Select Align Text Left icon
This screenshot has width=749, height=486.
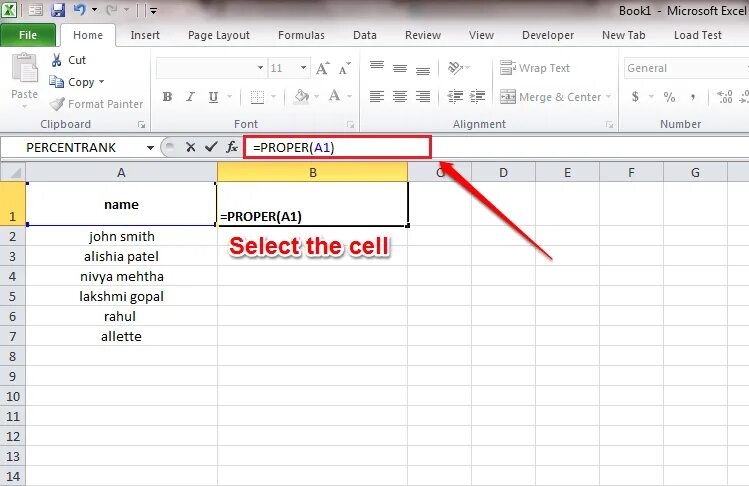[x=377, y=97]
